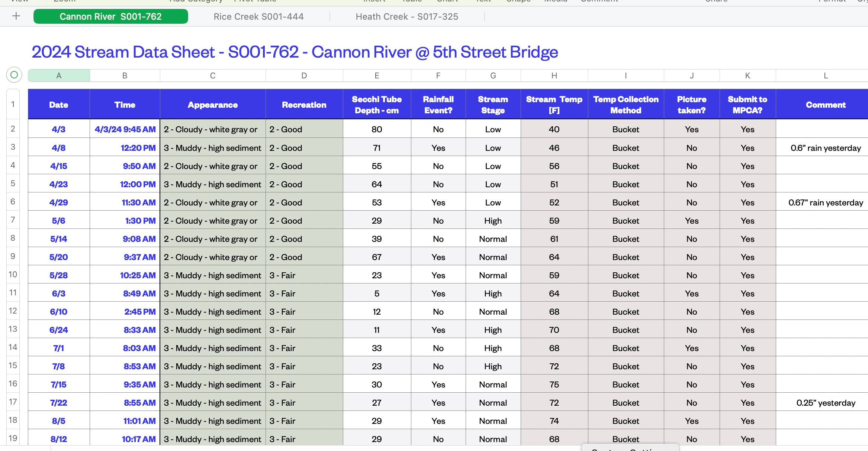Add a new sheet with the plus button
The height and width of the screenshot is (451, 868).
point(16,16)
